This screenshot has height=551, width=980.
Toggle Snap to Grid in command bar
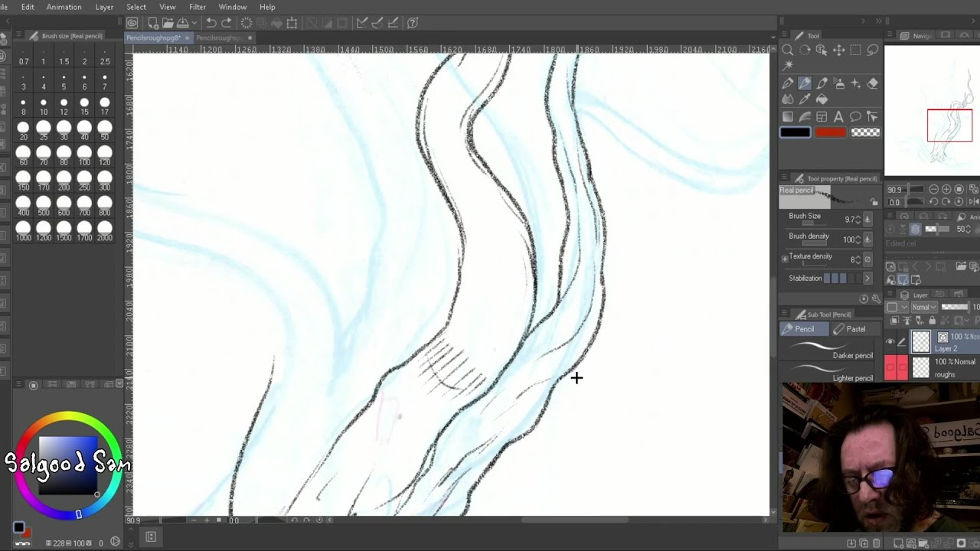pyautogui.click(x=394, y=23)
